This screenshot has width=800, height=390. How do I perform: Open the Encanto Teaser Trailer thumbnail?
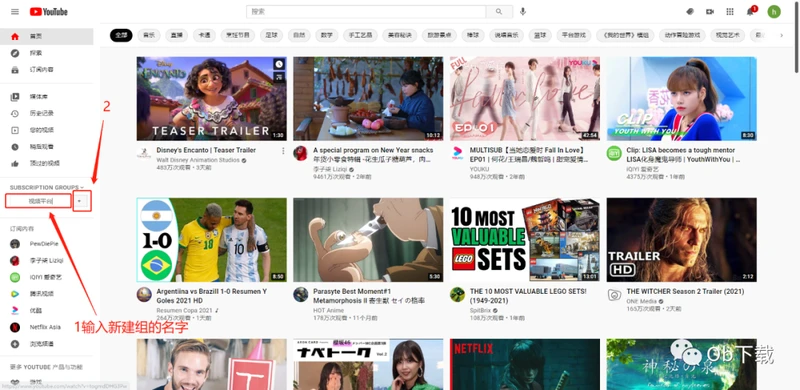click(211, 99)
